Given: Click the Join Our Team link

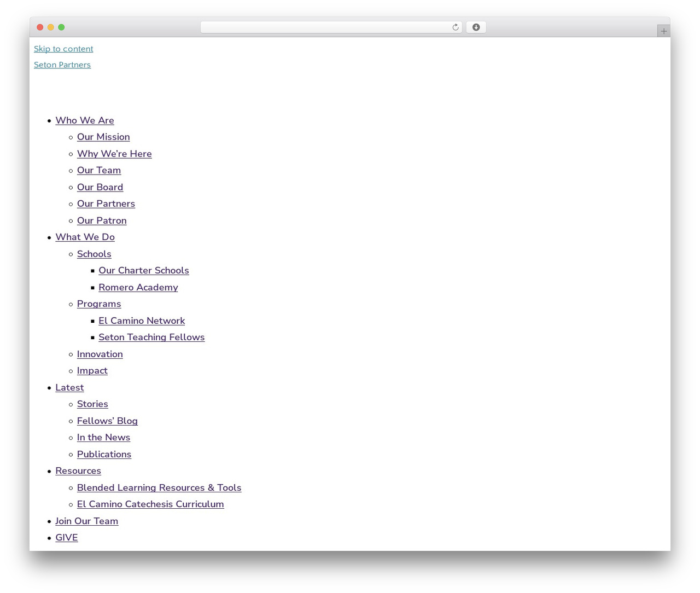Looking at the screenshot, I should click(87, 521).
